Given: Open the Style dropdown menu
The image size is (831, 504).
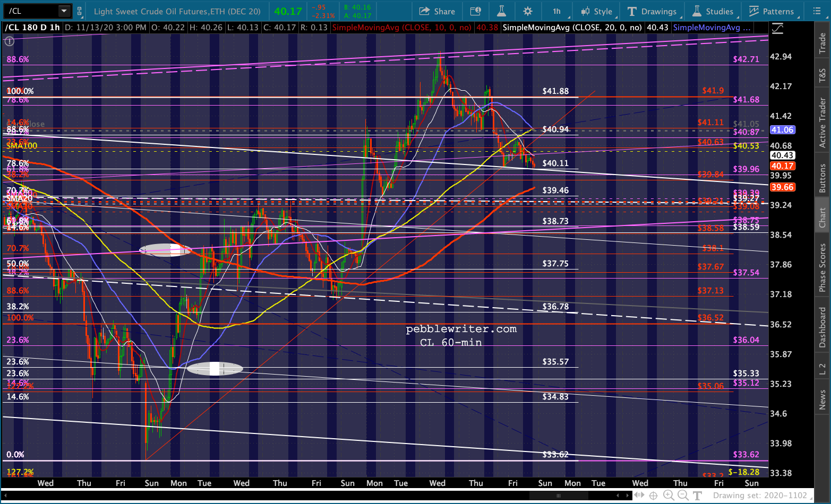Looking at the screenshot, I should (x=597, y=11).
